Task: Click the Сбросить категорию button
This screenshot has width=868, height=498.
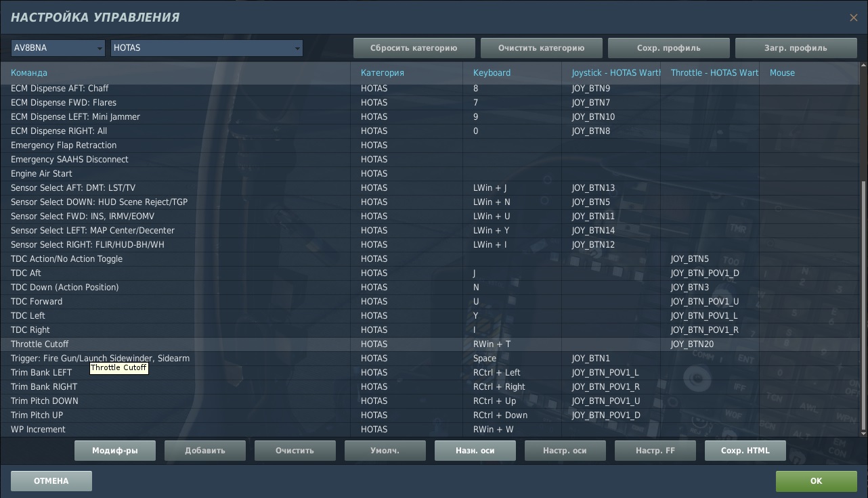Action: click(x=414, y=48)
